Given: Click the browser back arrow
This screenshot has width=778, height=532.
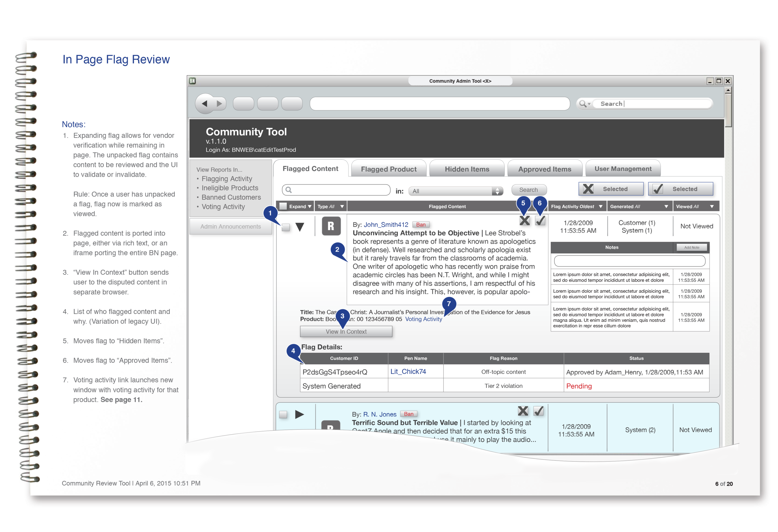Looking at the screenshot, I should 204,103.
